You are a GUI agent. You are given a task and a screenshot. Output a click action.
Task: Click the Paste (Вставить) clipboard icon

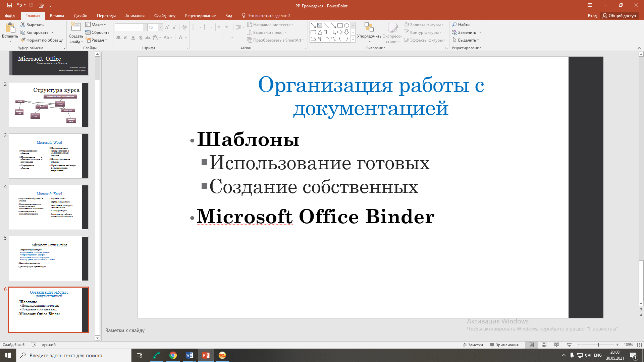click(10, 28)
